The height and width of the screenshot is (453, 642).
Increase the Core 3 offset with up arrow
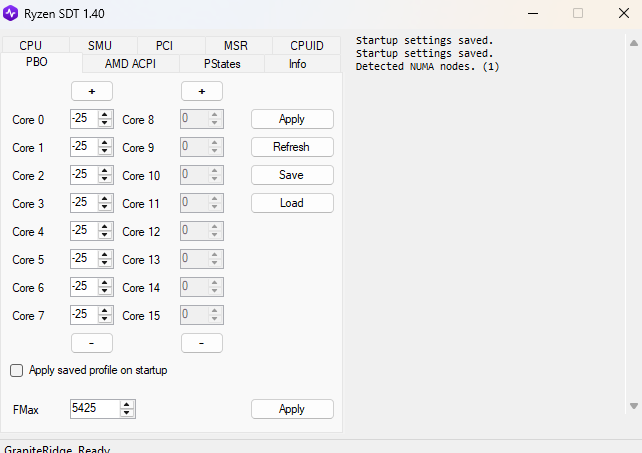tap(105, 199)
